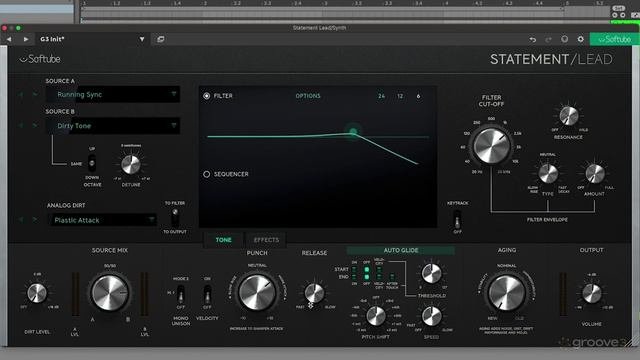Click the Auto Glide Speed knob
Viewport: 640px width, 360px height.
pos(431,316)
